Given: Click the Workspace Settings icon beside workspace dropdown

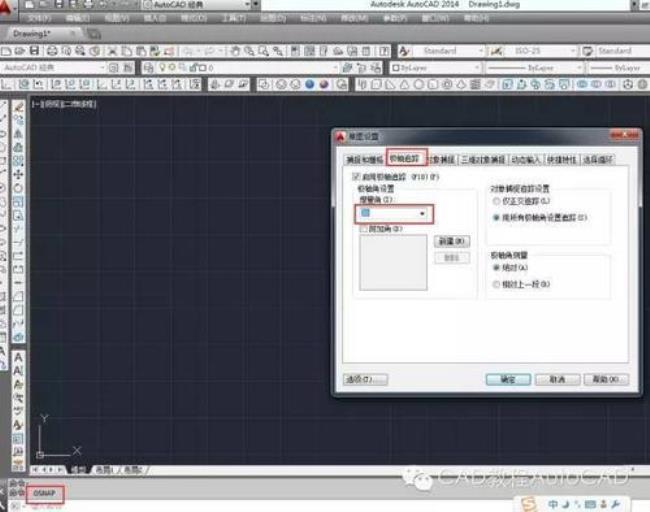Looking at the screenshot, I should coord(113,68).
